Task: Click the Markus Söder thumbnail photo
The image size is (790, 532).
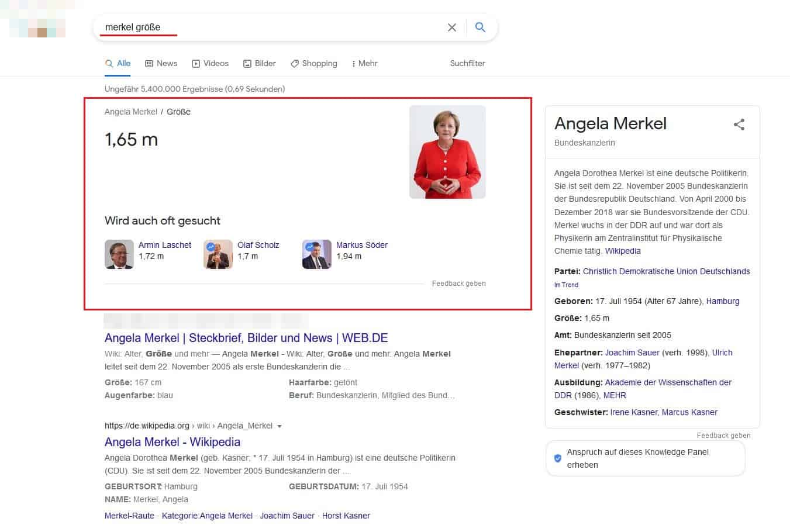Action: (x=317, y=254)
